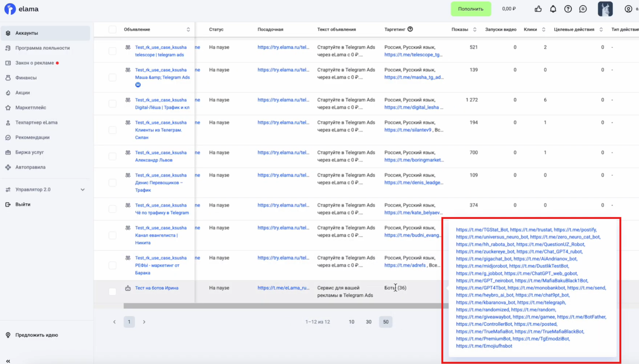The width and height of the screenshot is (639, 364).
Task: Open the user profile icon
Action: point(628,9)
